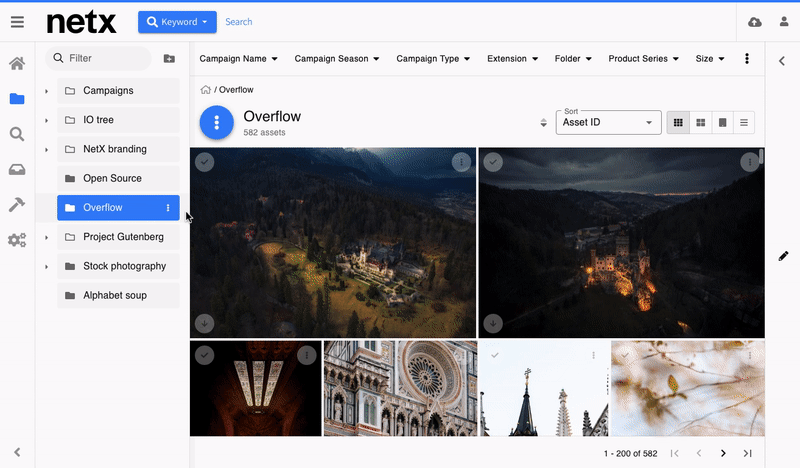Select the Peles castle aerial image checkmark
The image size is (800, 468).
(x=205, y=162)
